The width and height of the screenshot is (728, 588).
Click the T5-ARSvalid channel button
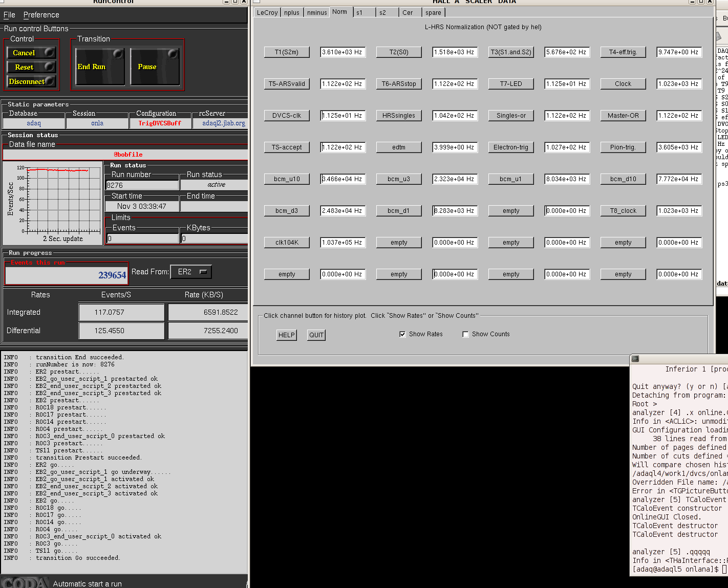[287, 84]
